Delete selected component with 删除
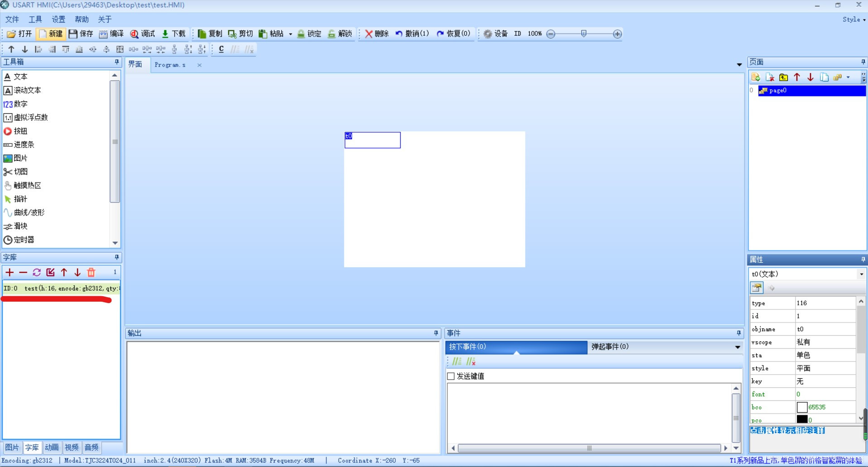The image size is (868, 467). tap(377, 34)
